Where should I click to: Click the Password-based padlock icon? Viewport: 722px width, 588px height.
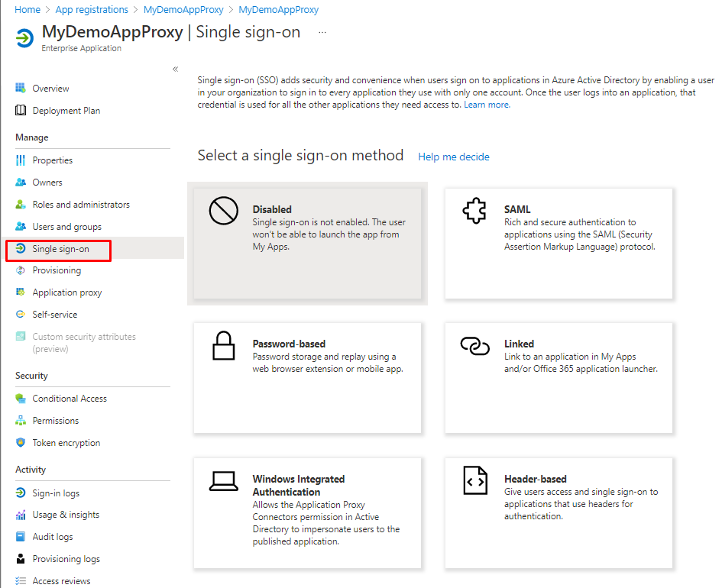coord(223,346)
